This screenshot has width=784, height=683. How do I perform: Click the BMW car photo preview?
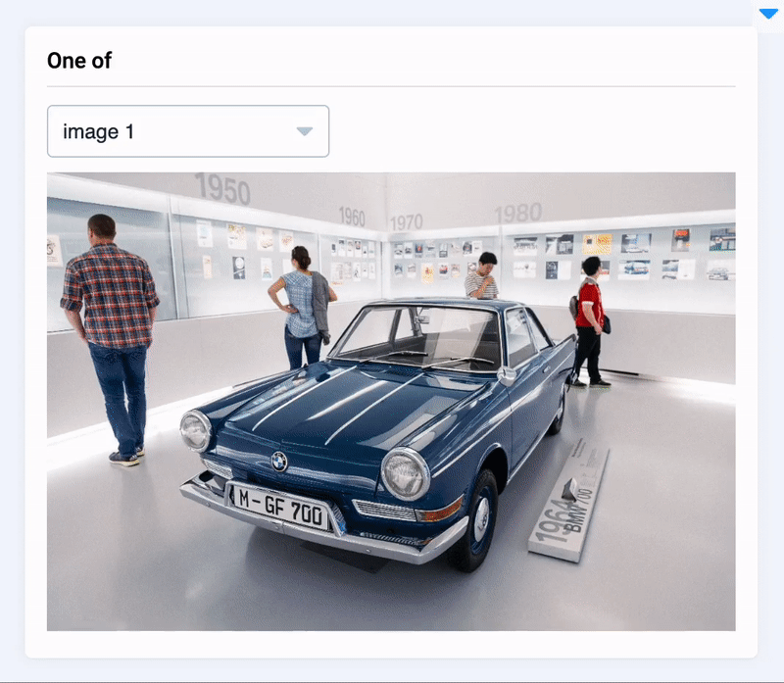click(x=391, y=402)
